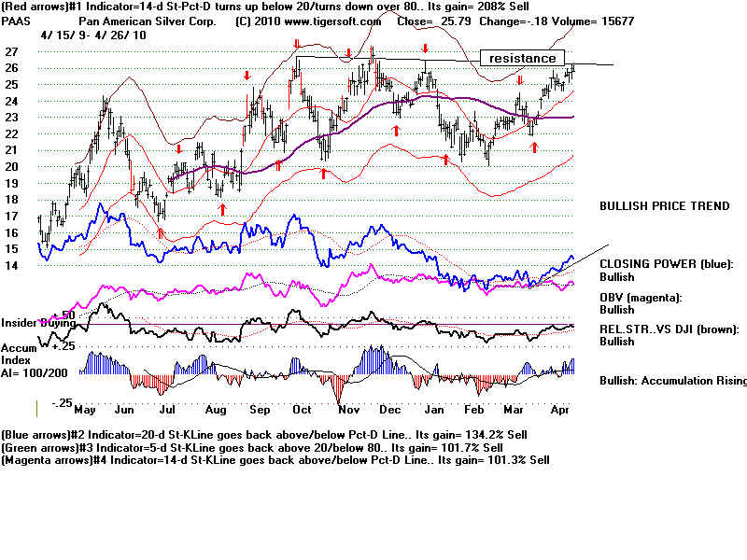This screenshot has height=560, width=747.
Task: Select the Apr month label
Action: point(559,410)
